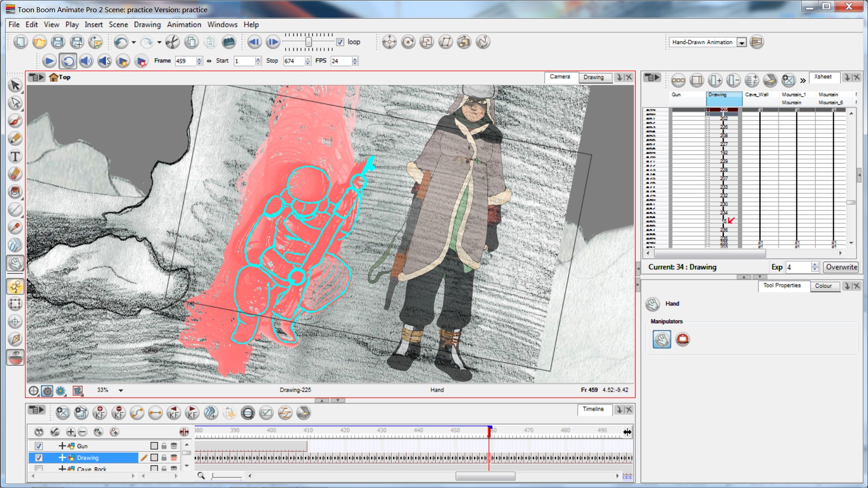Select the Contour Editor tool
Image resolution: width=868 pixels, height=488 pixels.
point(15,103)
